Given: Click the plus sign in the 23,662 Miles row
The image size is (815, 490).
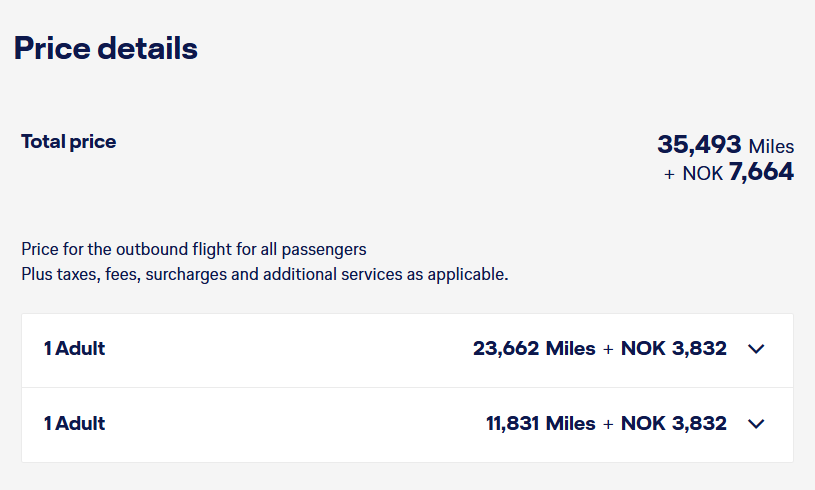Looking at the screenshot, I should [x=608, y=349].
